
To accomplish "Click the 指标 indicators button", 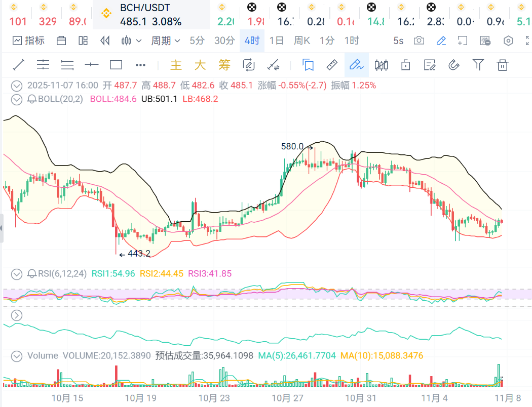I will point(29,41).
